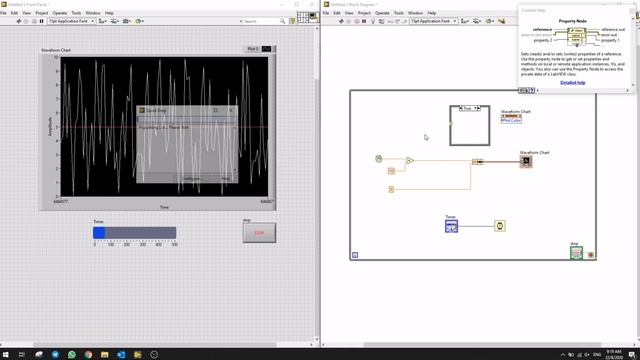Click the loop iteration terminal i
Image resolution: width=640 pixels, height=360 pixels.
(x=355, y=255)
